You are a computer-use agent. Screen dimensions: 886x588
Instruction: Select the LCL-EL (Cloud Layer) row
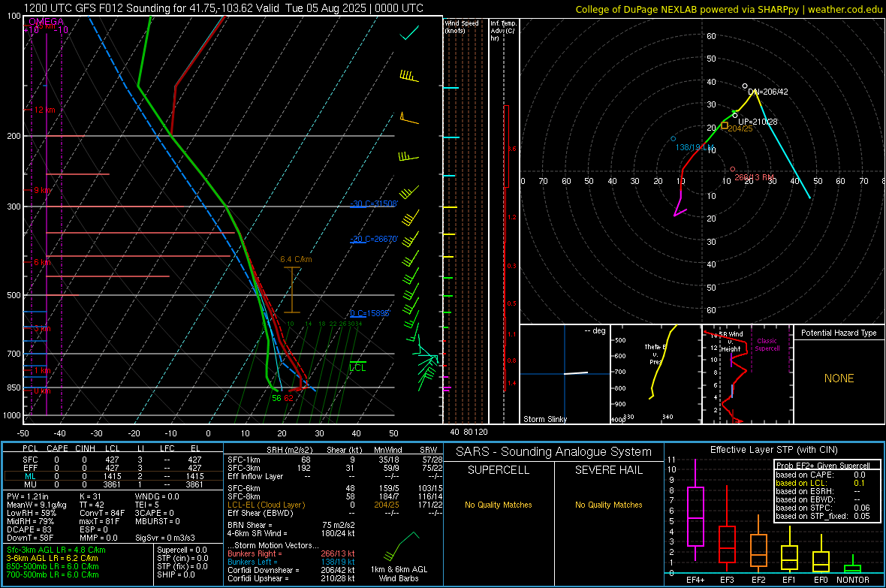(335, 505)
